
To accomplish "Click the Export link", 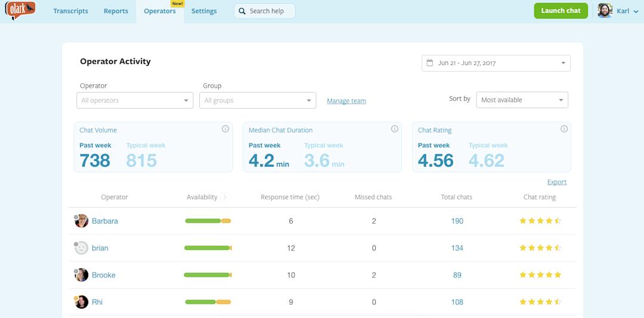I will coord(557,182).
